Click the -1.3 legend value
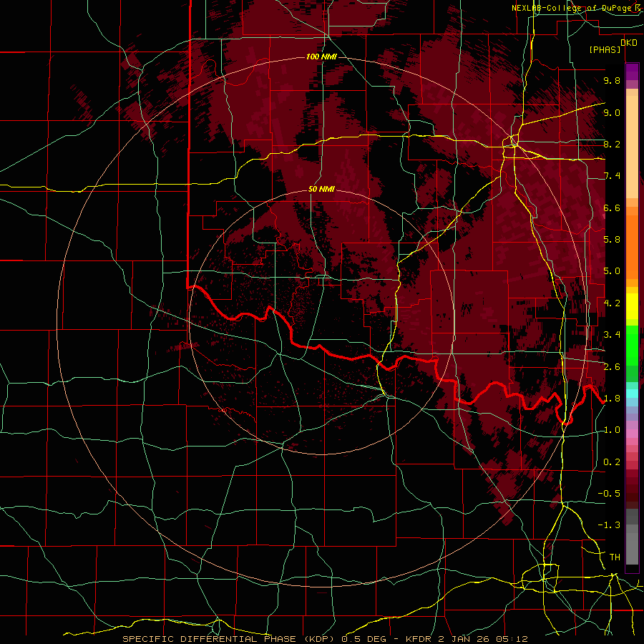This screenshot has width=644, height=644. click(x=609, y=525)
